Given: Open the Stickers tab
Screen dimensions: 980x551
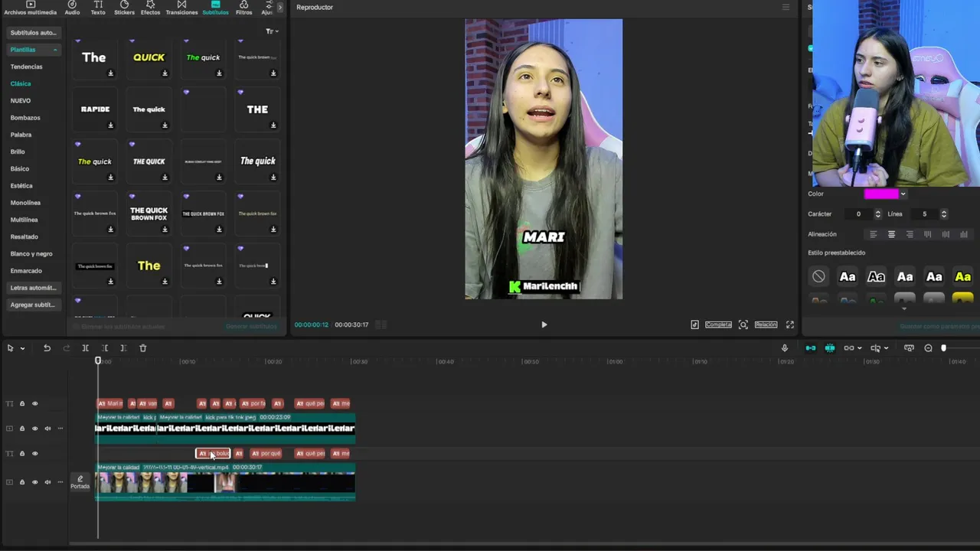Looking at the screenshot, I should point(124,8).
